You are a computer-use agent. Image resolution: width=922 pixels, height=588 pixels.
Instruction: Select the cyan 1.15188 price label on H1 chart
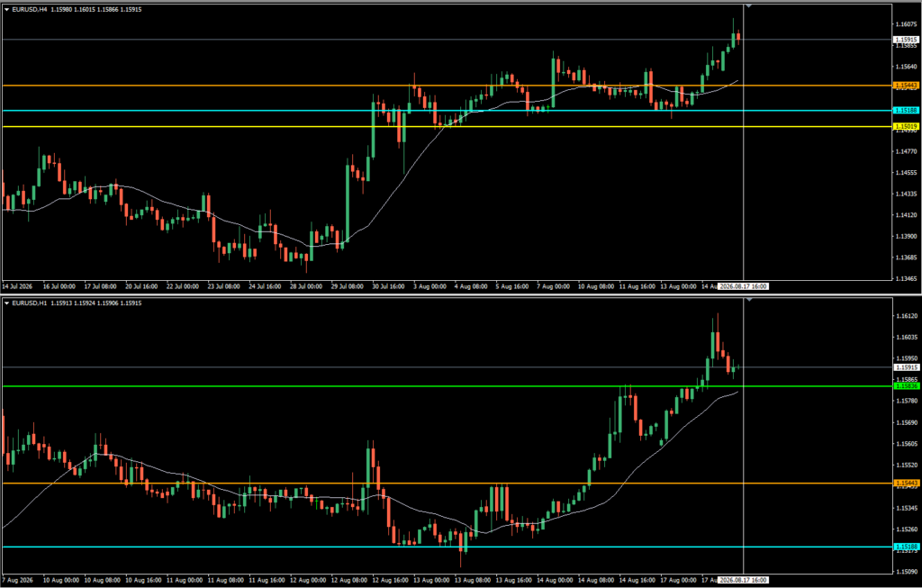[x=906, y=547]
